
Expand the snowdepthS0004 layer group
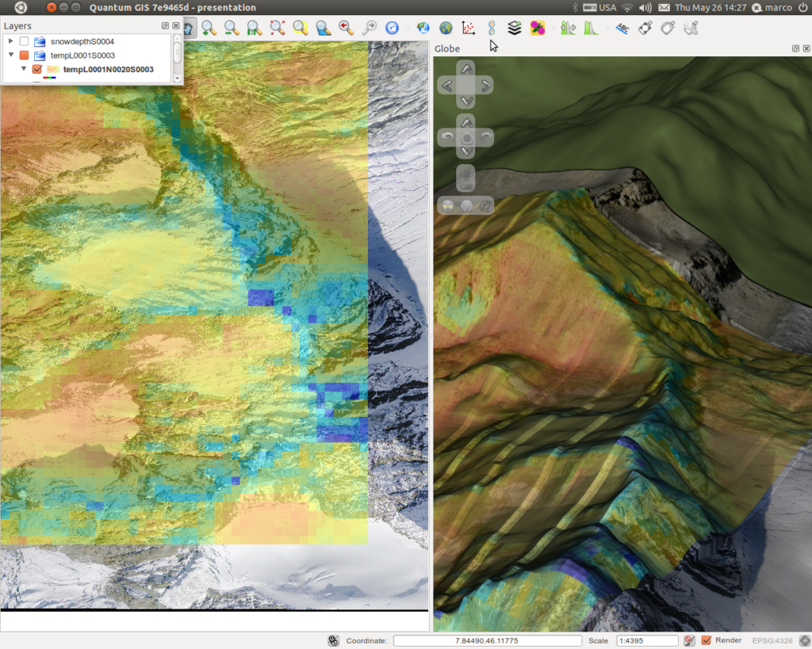point(10,41)
